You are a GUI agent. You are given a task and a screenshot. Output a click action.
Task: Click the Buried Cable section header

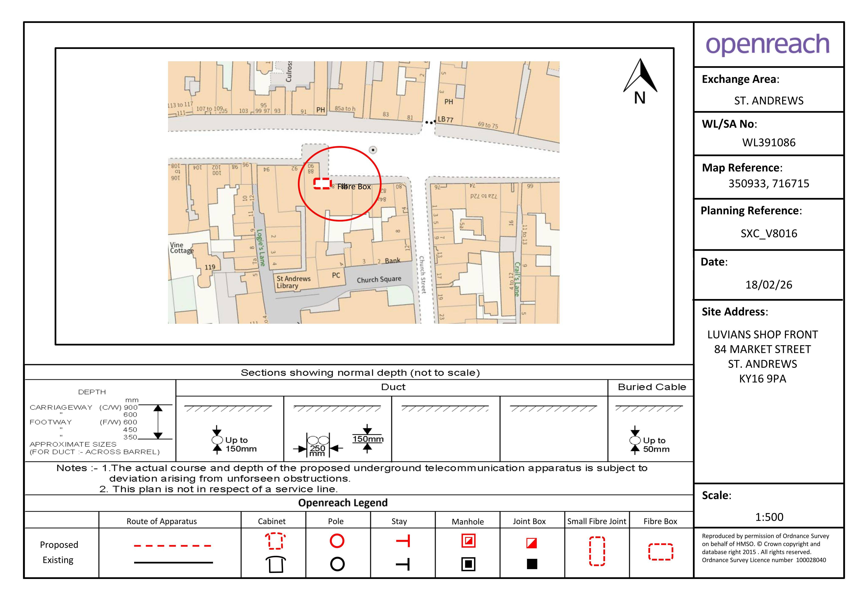652,387
